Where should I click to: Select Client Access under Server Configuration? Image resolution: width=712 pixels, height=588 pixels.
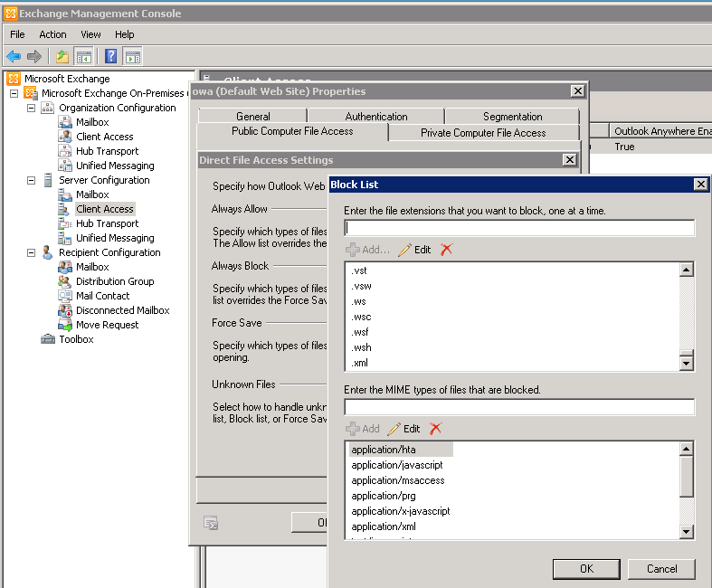[x=104, y=209]
